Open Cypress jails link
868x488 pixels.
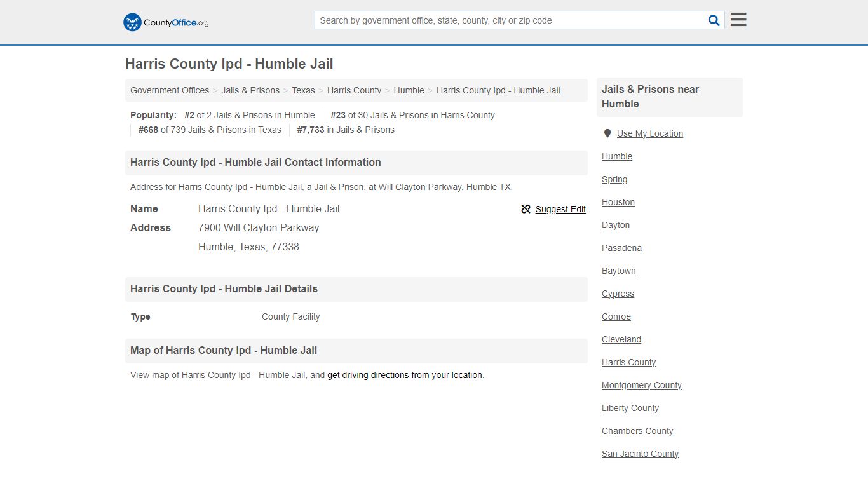coord(618,294)
